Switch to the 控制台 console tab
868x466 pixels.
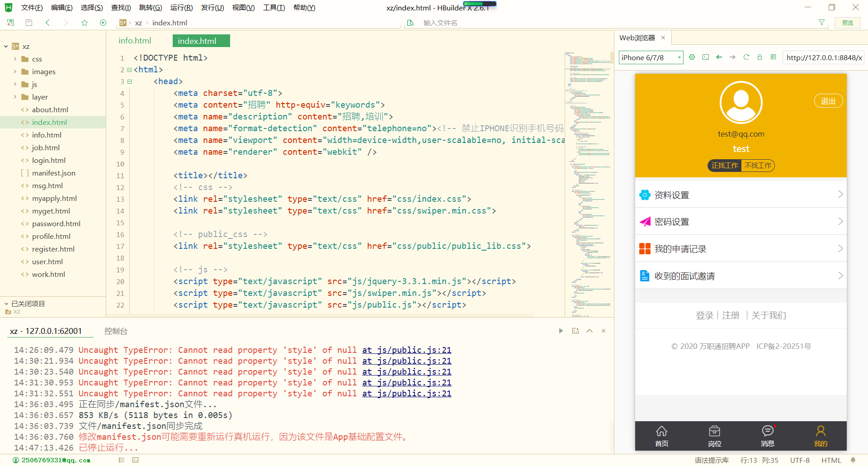pos(116,331)
